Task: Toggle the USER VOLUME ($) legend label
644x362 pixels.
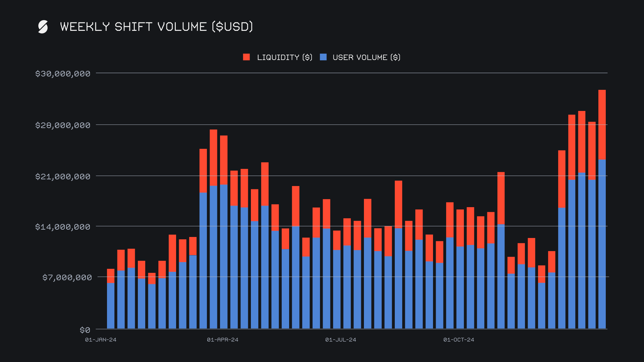Action: point(366,58)
